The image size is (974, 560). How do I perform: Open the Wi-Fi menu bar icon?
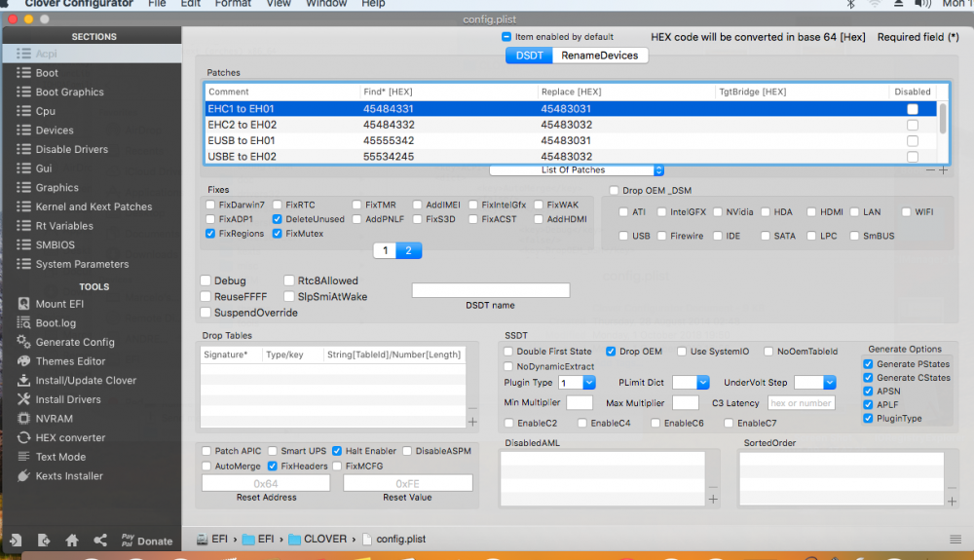point(875,4)
